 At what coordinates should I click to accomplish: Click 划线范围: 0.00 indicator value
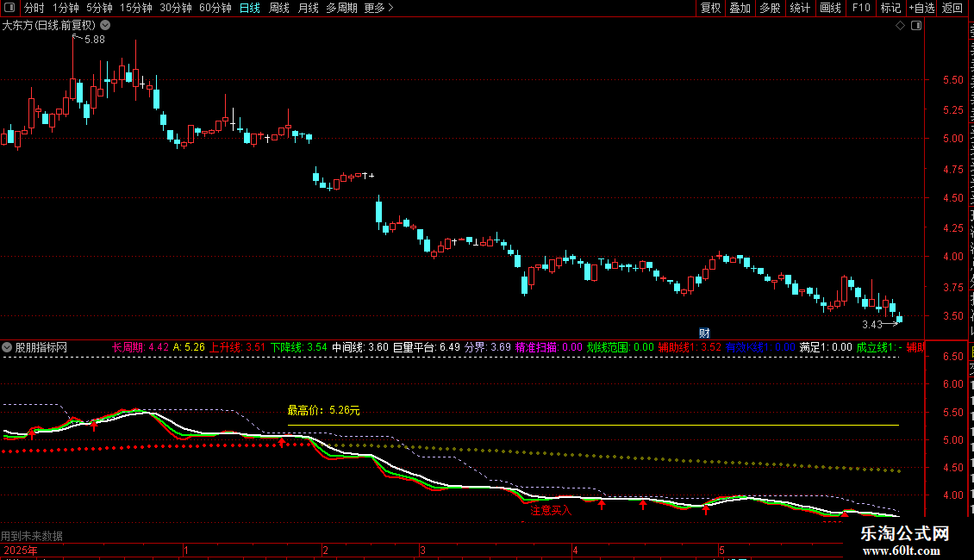pos(621,348)
